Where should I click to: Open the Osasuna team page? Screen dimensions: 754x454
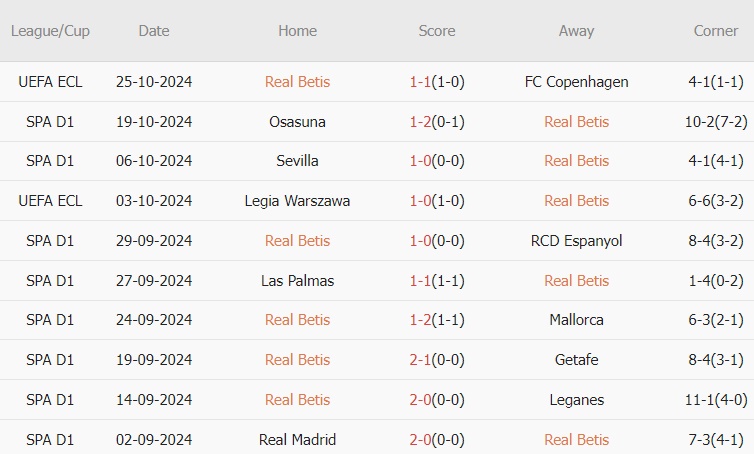point(297,122)
